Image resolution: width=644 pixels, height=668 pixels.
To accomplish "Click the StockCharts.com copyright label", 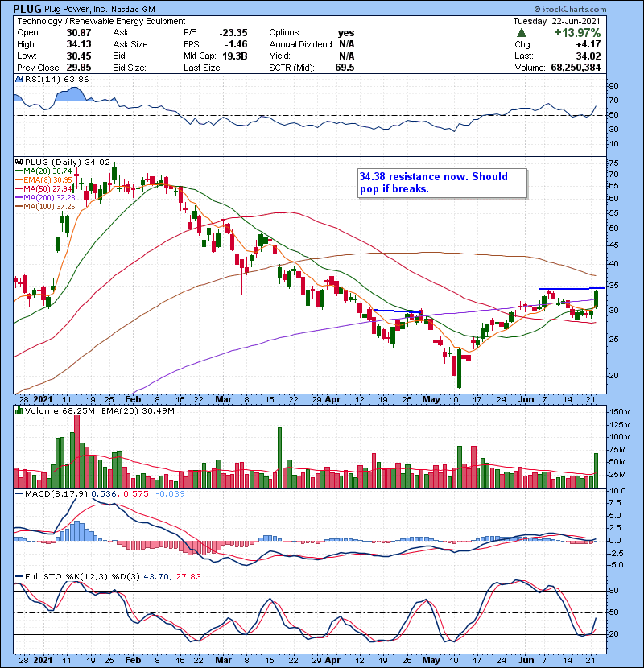I will click(x=570, y=9).
